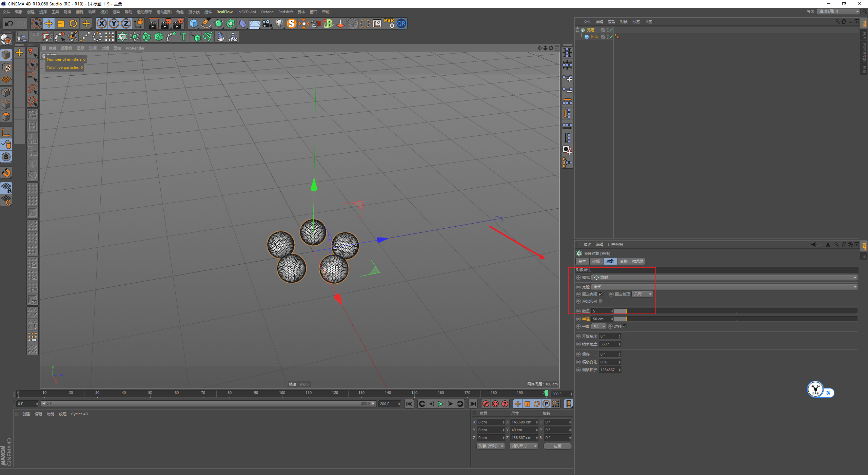Image resolution: width=868 pixels, height=475 pixels.
Task: Open the MoGraph effector fx icon
Action: (233, 37)
